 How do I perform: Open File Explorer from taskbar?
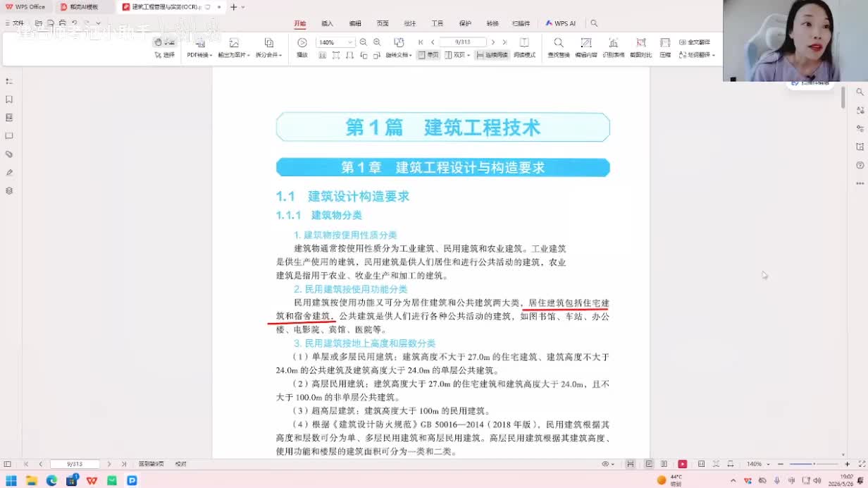click(31, 480)
